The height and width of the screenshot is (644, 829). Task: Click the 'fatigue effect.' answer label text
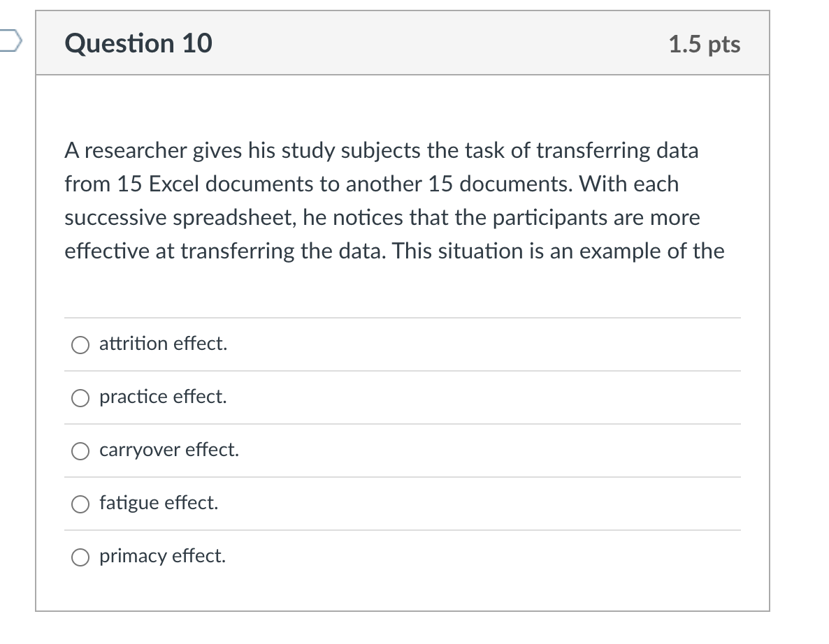click(x=159, y=502)
